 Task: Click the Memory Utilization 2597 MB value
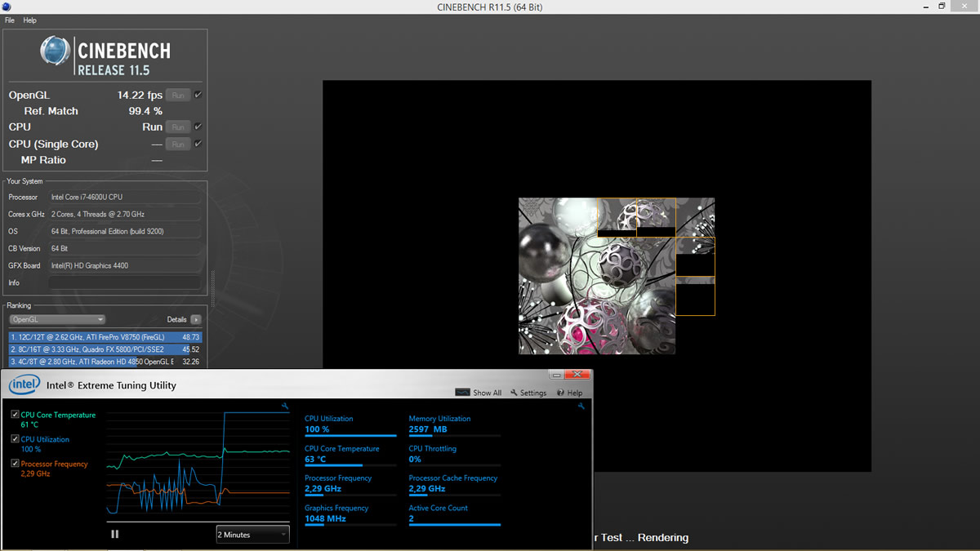428,429
